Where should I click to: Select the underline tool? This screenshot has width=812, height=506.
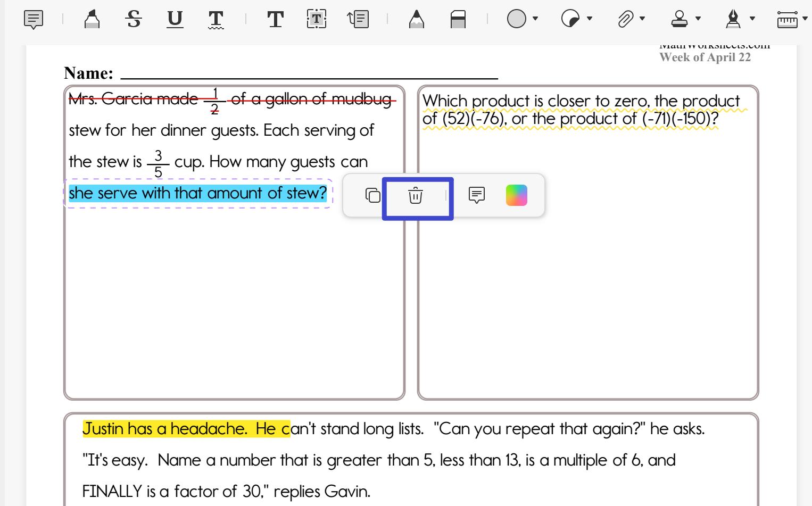click(175, 20)
